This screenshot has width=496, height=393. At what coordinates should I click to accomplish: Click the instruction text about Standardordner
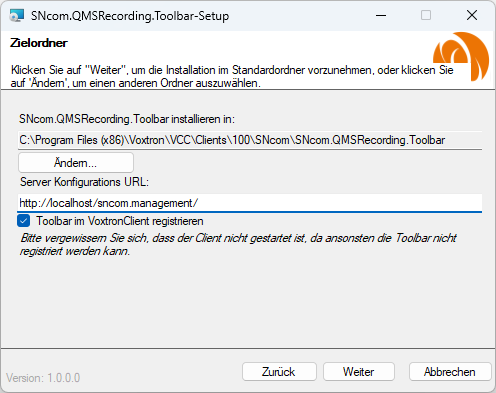point(232,76)
